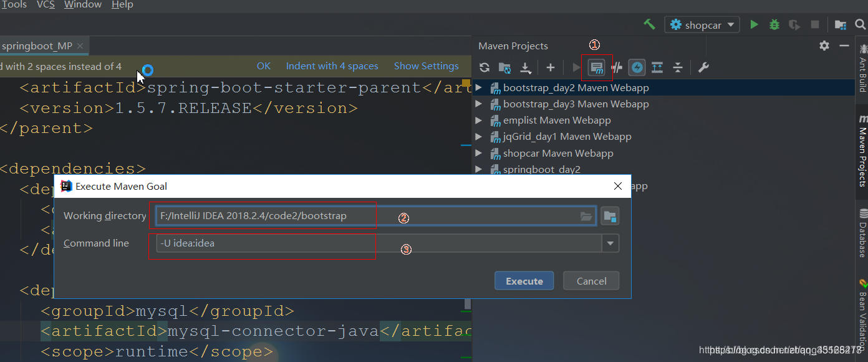Select emplist Maven Webapp project row
Image resolution: width=868 pixels, height=362 pixels.
point(663,120)
